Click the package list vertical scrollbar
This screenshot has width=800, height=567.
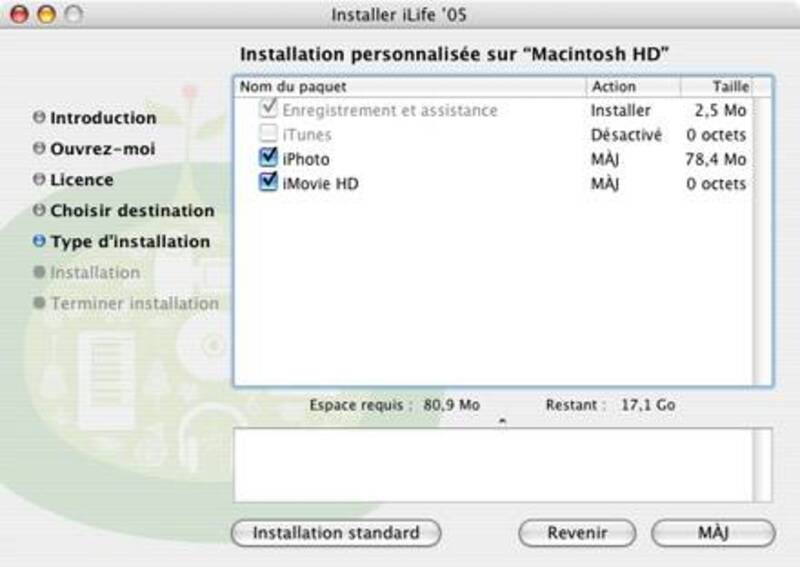(763, 241)
